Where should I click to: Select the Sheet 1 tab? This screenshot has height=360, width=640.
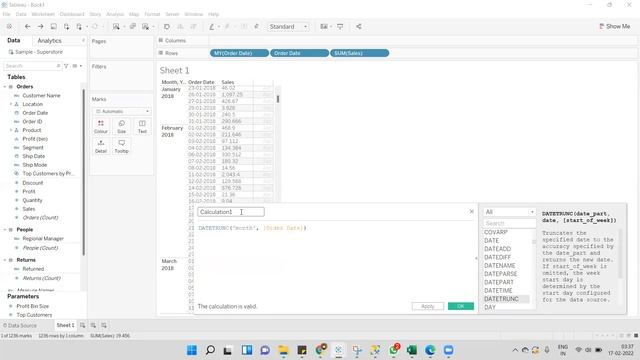pyautogui.click(x=65, y=325)
